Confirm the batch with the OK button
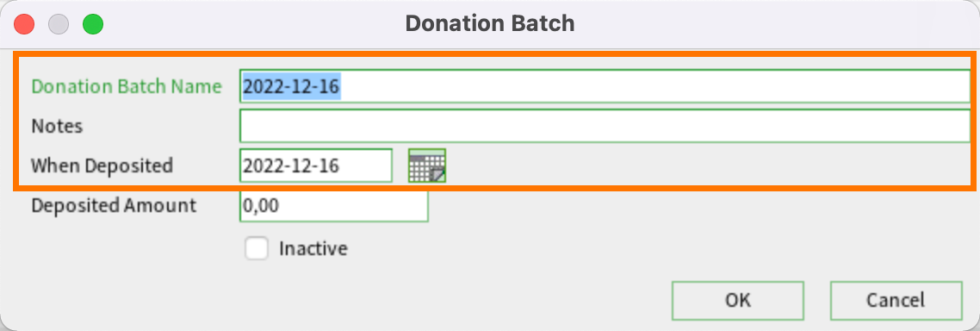Screen dimensions: 980x331 (738, 300)
